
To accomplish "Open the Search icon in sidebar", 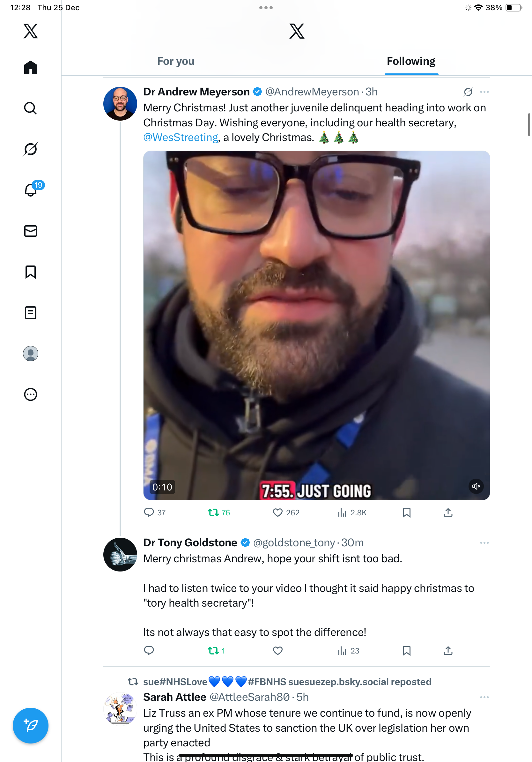I will coord(31,108).
